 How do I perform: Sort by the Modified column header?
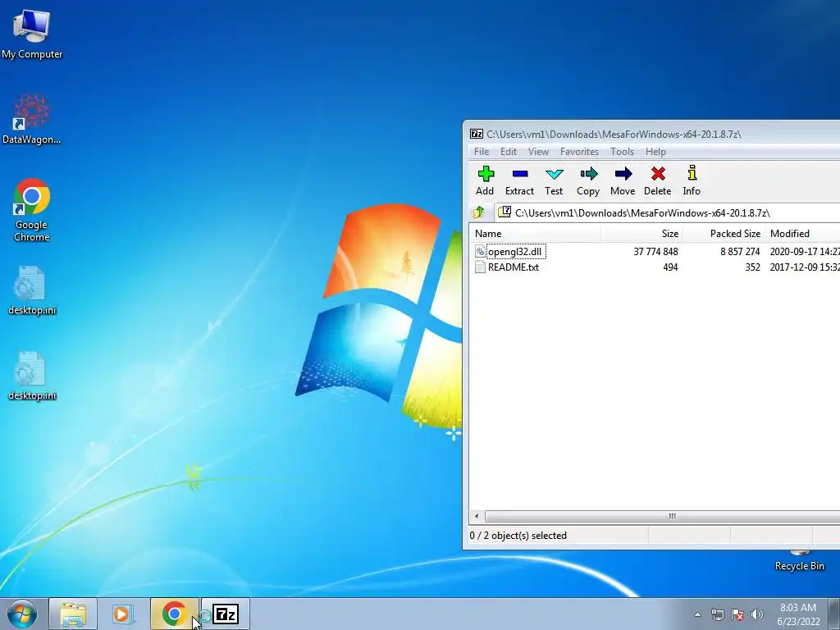point(802,234)
